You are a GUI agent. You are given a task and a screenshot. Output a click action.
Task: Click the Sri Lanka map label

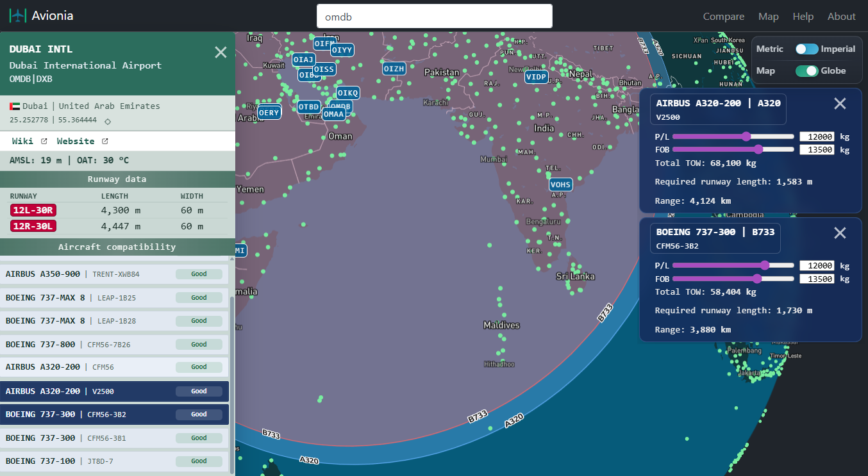tap(575, 276)
